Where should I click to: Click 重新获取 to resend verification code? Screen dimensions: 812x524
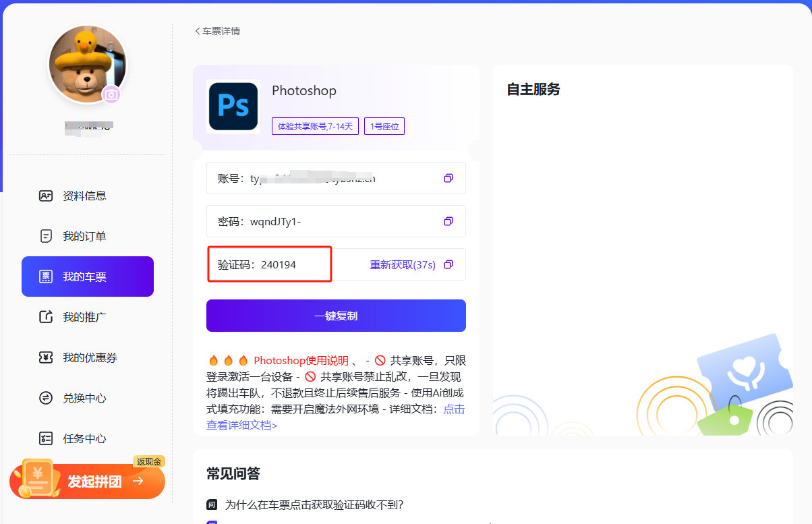pos(402,264)
